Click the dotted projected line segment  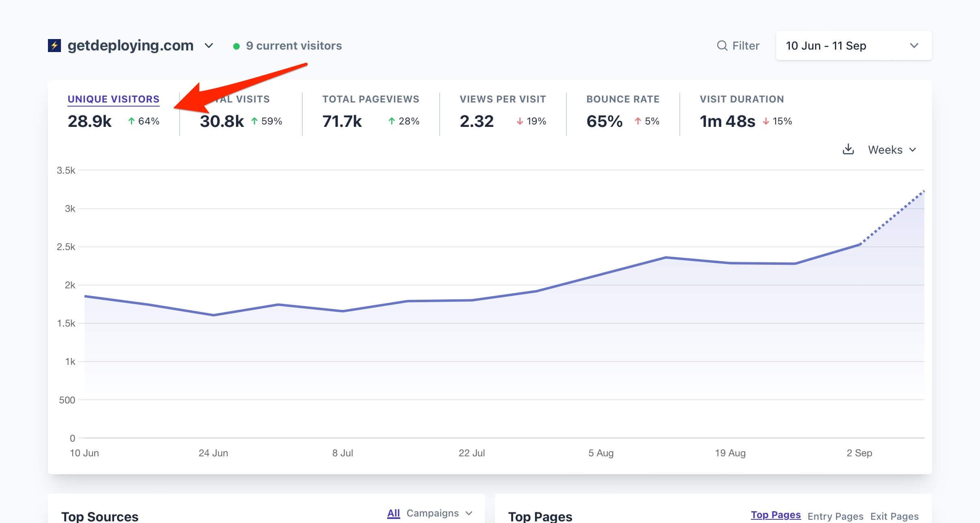coord(892,218)
